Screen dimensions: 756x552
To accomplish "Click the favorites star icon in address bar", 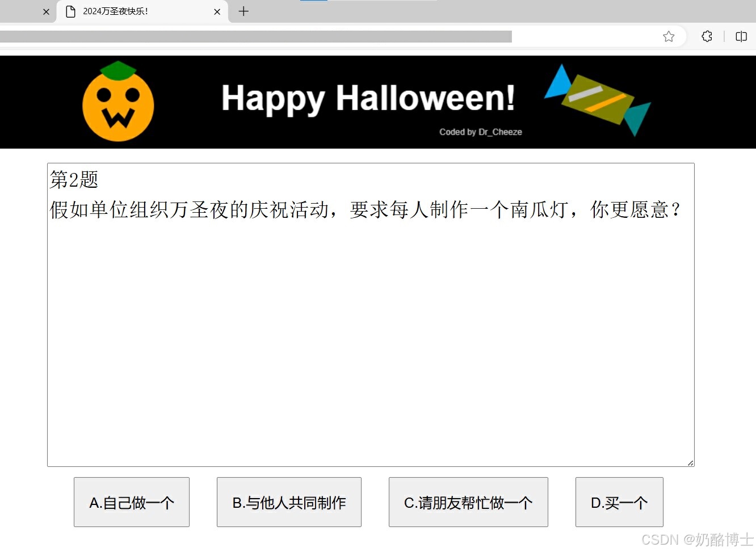I will coord(669,36).
